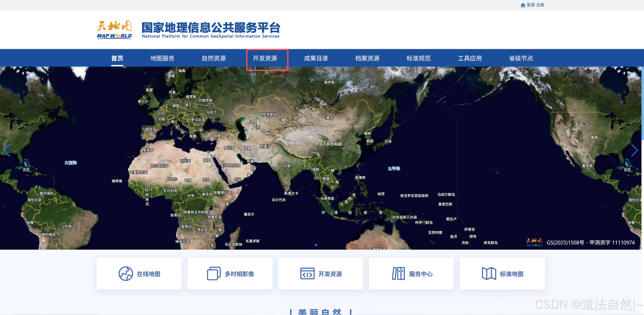Viewport: 644px width, 315px height.
Task: Select 标准规范 in the navigation bar
Action: coord(418,58)
